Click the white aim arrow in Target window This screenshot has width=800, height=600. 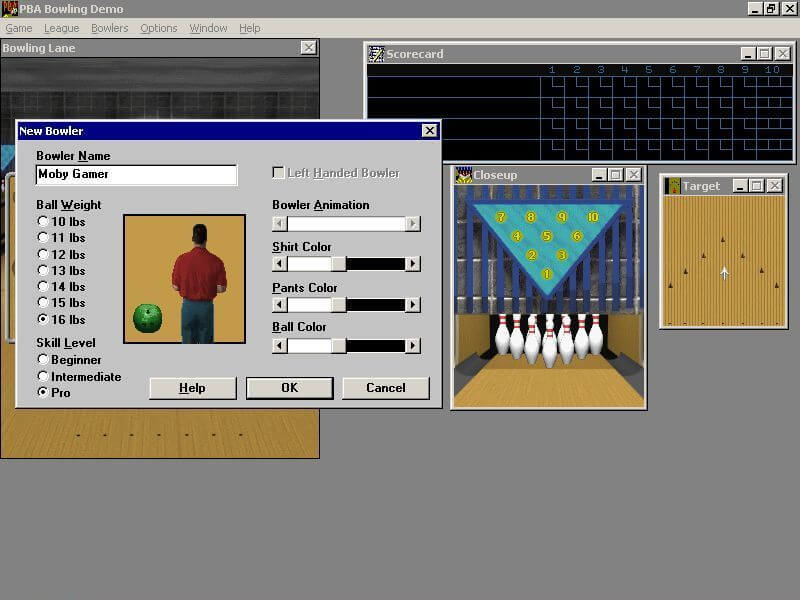(x=724, y=273)
